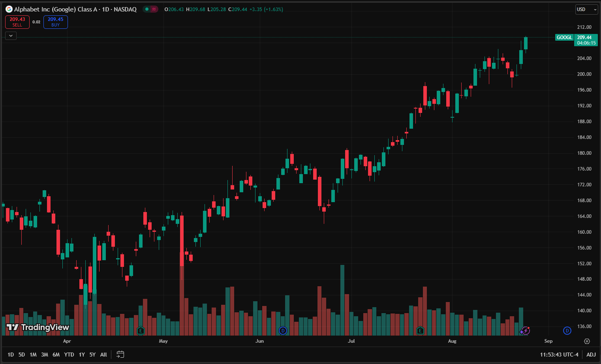
Task: Select the 1D time range
Action: pos(11,355)
